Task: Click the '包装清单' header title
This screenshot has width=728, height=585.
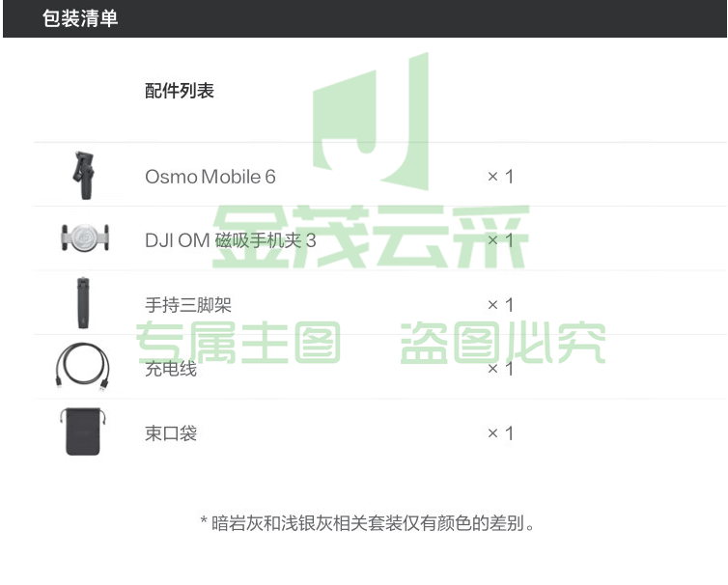Action: click(x=80, y=18)
